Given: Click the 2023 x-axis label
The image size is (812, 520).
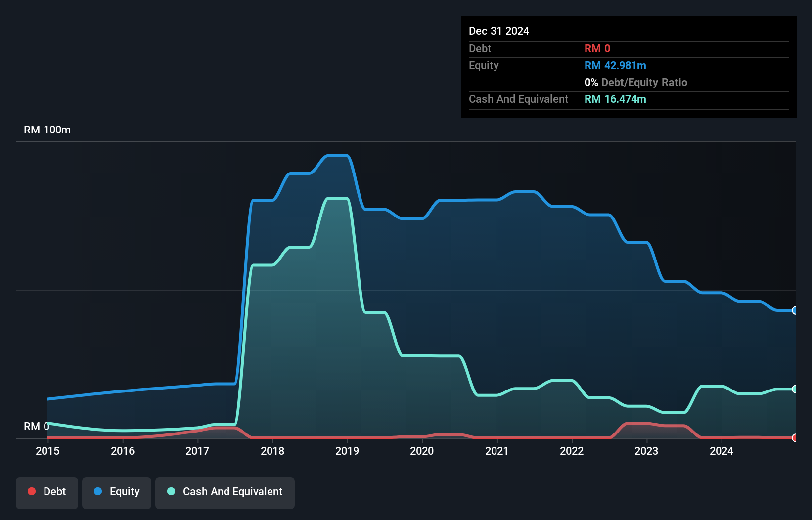Looking at the screenshot, I should tap(646, 451).
